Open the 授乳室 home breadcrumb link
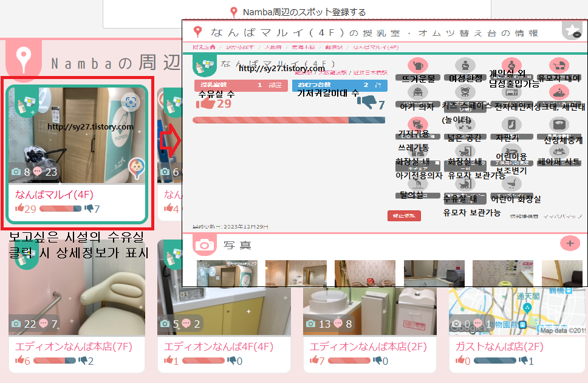This screenshot has width=588, height=383. tap(204, 47)
